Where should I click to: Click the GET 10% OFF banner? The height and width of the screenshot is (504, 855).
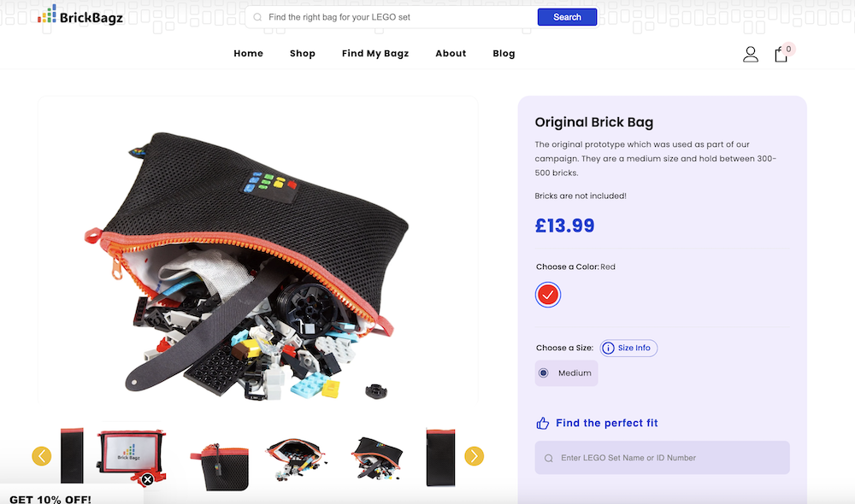point(49,499)
